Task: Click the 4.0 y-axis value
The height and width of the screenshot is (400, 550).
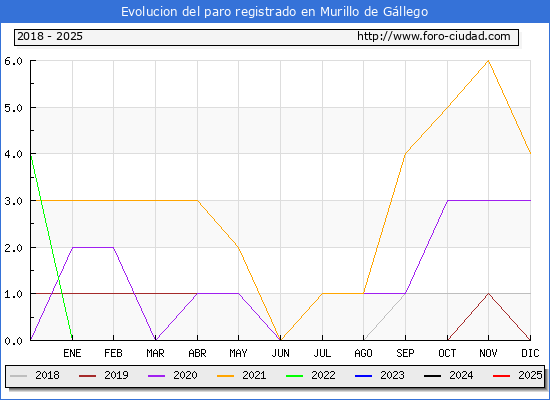Action: (13, 154)
